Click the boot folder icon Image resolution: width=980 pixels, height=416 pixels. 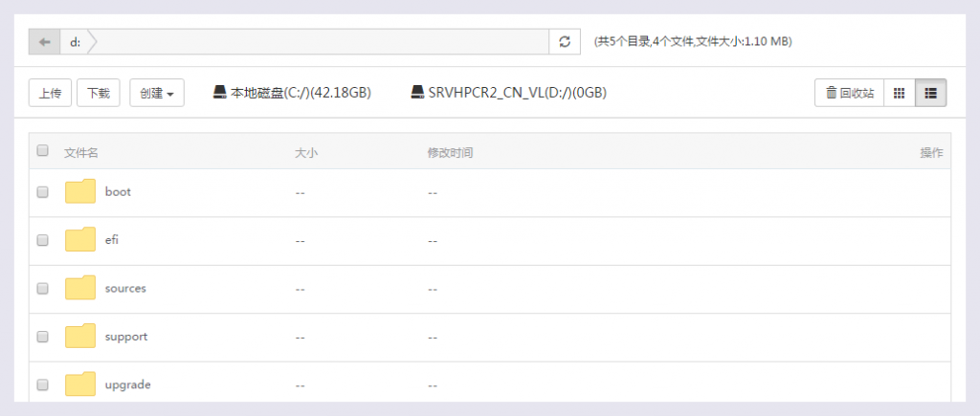click(80, 191)
